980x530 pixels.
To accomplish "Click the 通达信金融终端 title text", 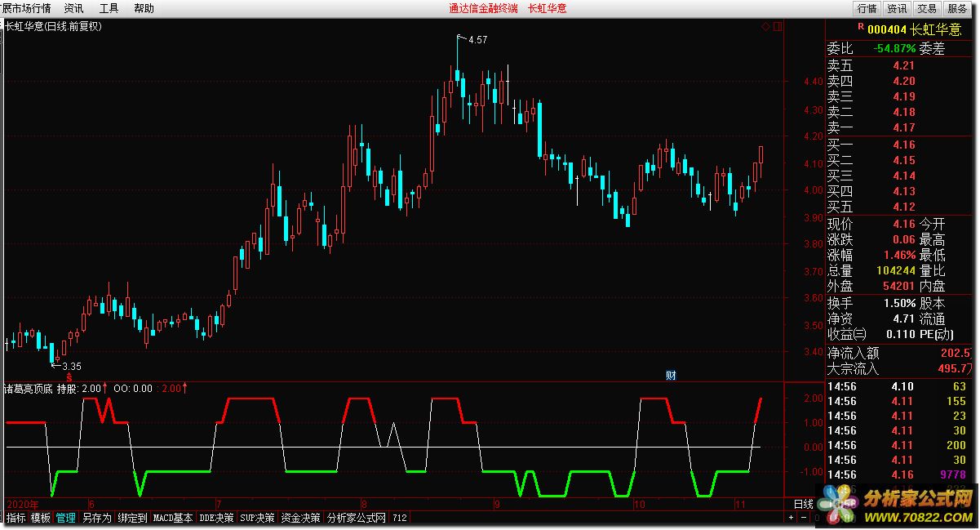I will point(482,8).
